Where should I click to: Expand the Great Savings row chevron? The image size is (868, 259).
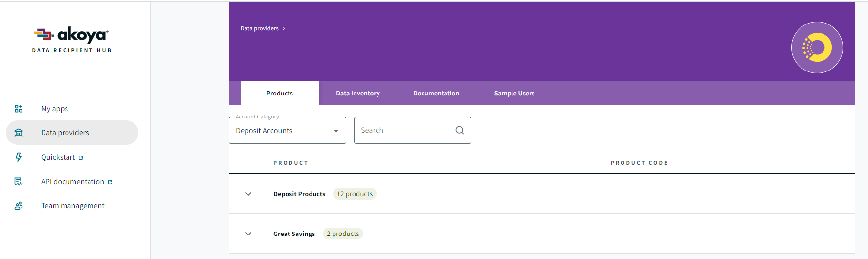[x=248, y=234]
